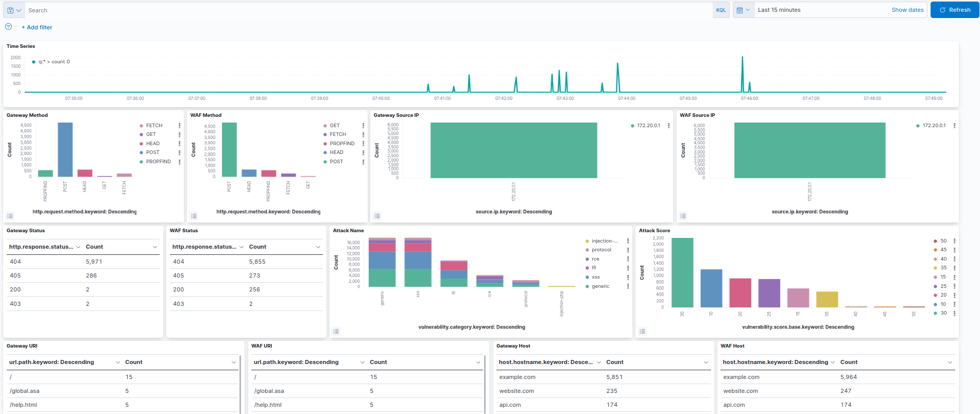The width and height of the screenshot is (980, 414).
Task: Click the Refresh button
Action: pyautogui.click(x=955, y=10)
